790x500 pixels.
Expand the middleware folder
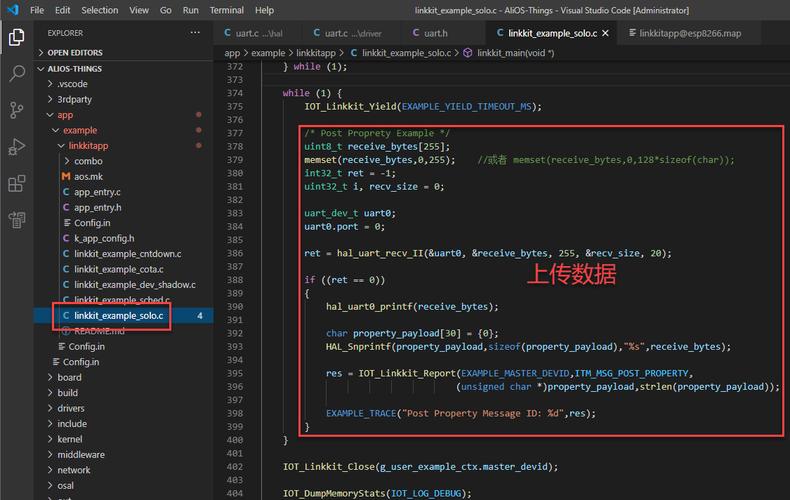pyautogui.click(x=80, y=454)
